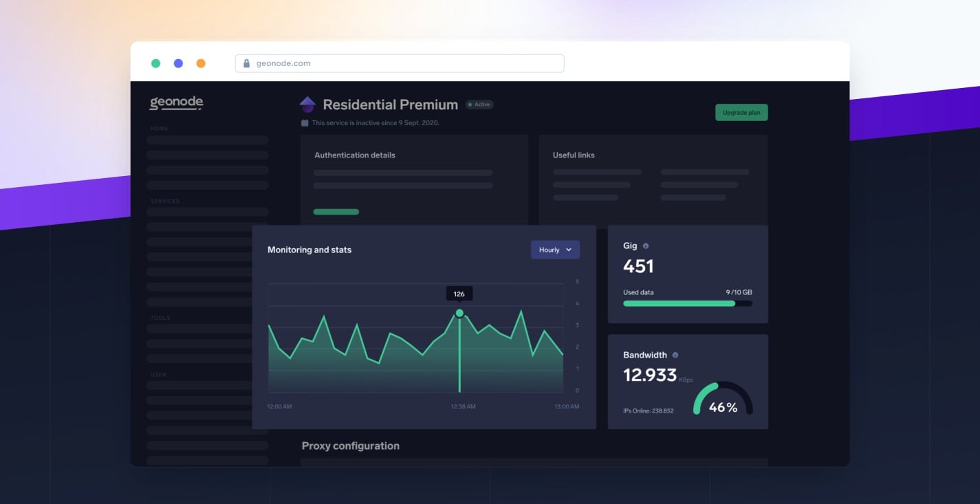The height and width of the screenshot is (504, 980).
Task: Click the Proxy configuration heading
Action: tap(351, 446)
